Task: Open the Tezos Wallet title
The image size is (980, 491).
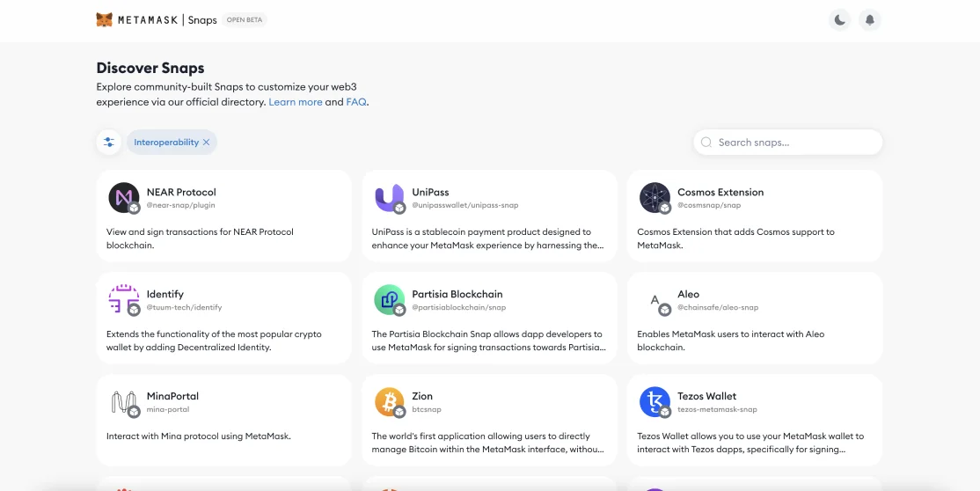Action: [707, 396]
